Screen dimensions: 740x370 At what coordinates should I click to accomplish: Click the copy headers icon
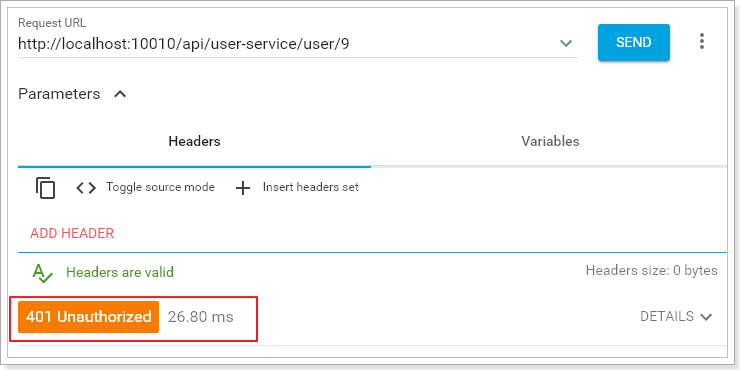pos(45,188)
